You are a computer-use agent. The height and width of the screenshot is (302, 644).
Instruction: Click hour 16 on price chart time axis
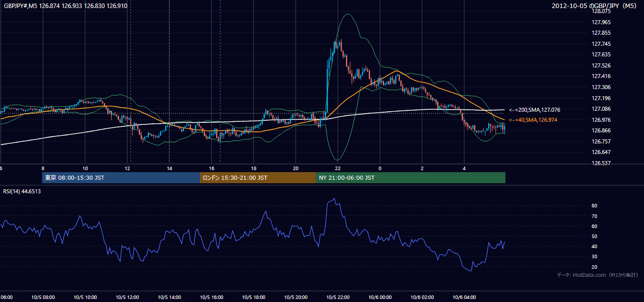[x=212, y=169]
